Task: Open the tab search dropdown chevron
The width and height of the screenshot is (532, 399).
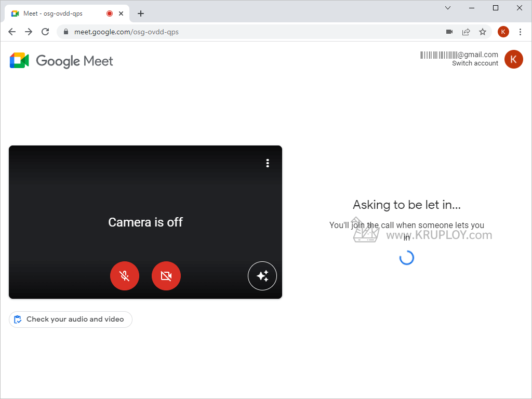Action: click(x=448, y=8)
